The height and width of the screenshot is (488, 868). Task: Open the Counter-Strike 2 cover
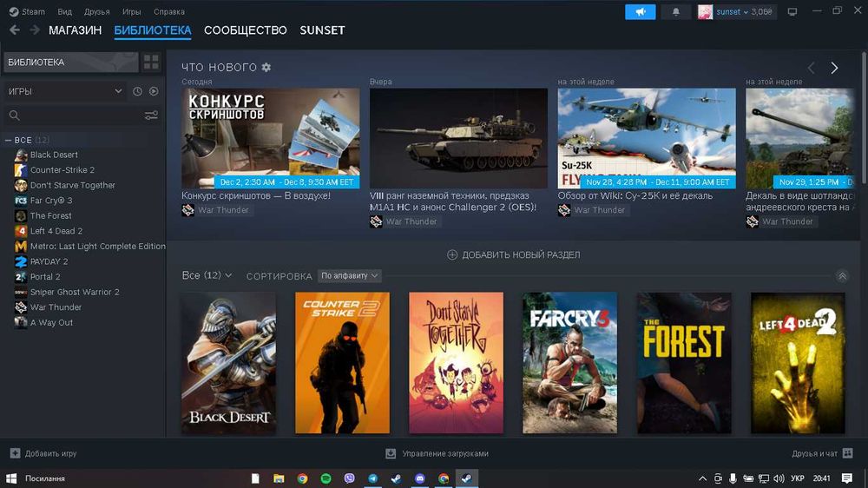342,363
